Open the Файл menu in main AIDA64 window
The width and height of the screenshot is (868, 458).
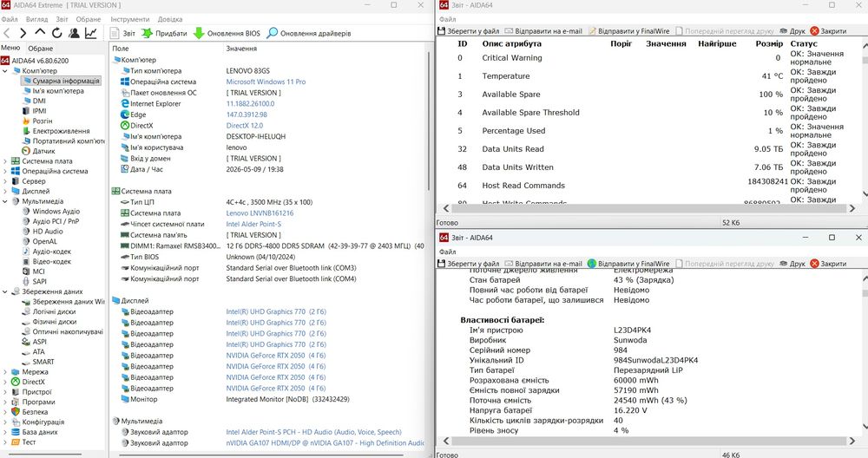[10, 19]
